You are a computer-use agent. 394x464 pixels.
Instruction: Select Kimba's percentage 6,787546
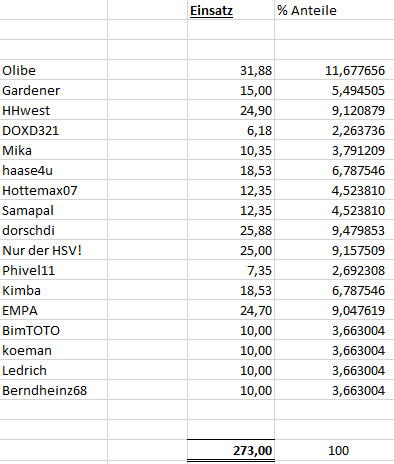334,290
